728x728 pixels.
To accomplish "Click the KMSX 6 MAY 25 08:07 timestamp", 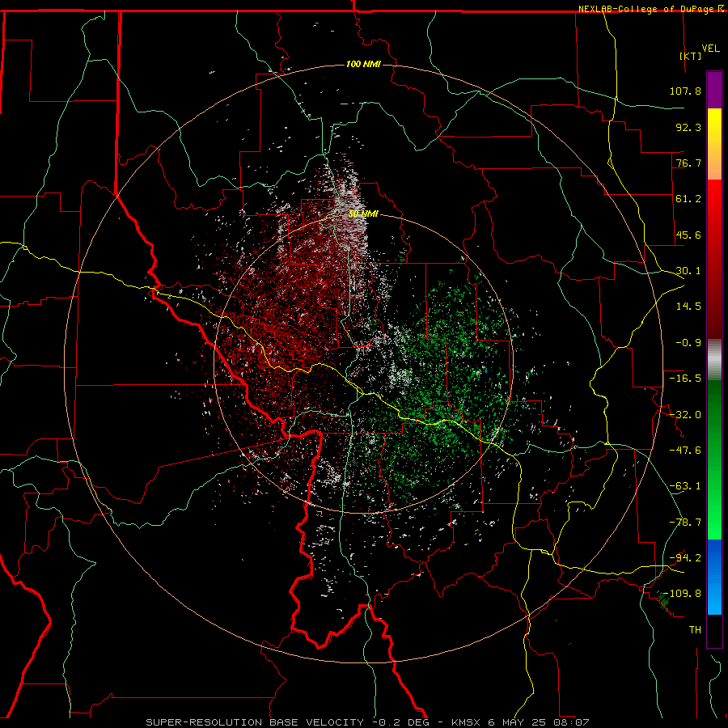I will point(520,722).
